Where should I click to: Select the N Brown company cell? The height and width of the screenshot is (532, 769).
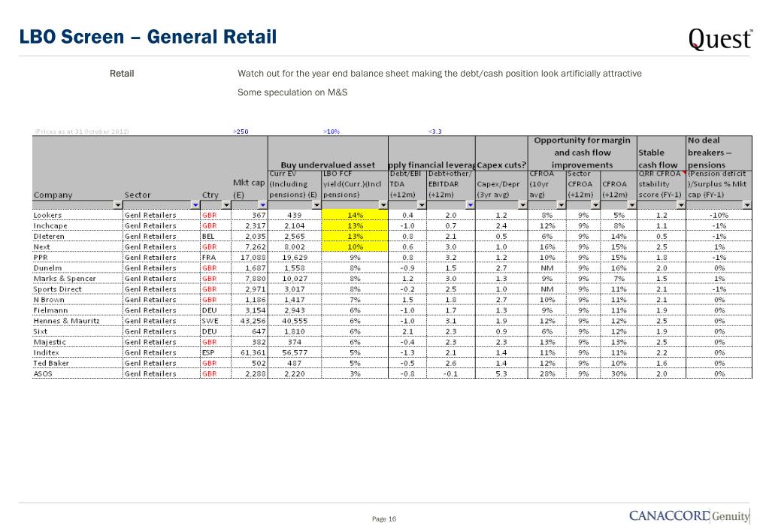pyautogui.click(x=77, y=300)
